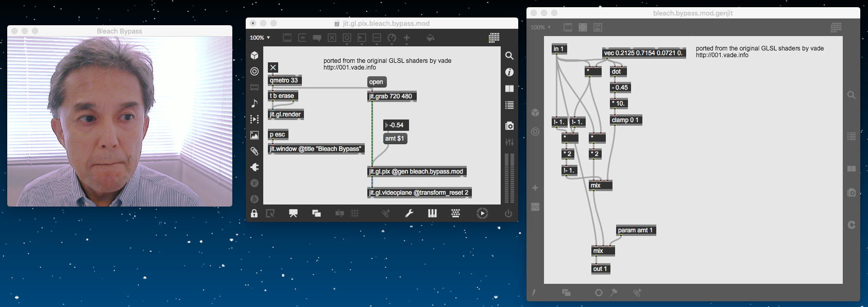Select the 'clamp 0 1' object in genjit
The image size is (868, 307).
pos(625,120)
